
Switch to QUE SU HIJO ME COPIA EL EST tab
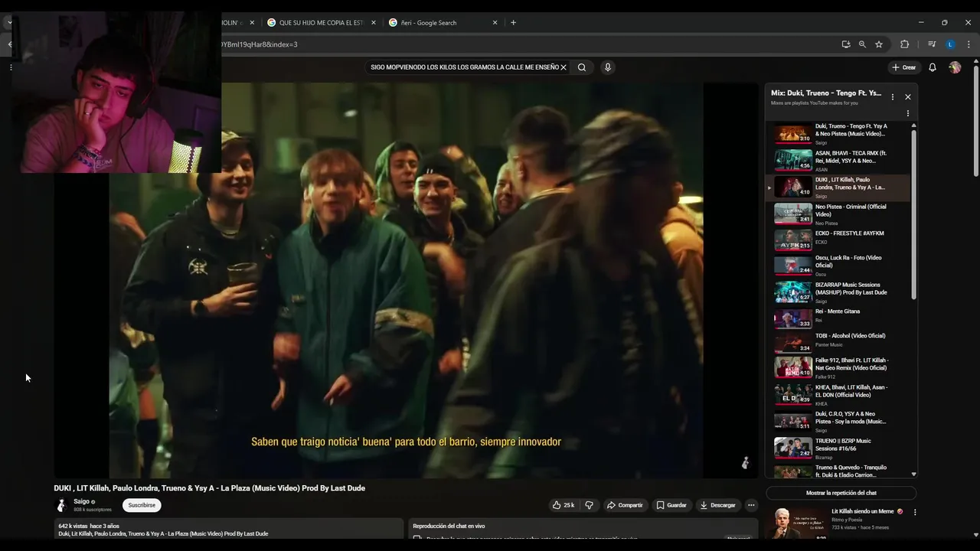click(322, 23)
